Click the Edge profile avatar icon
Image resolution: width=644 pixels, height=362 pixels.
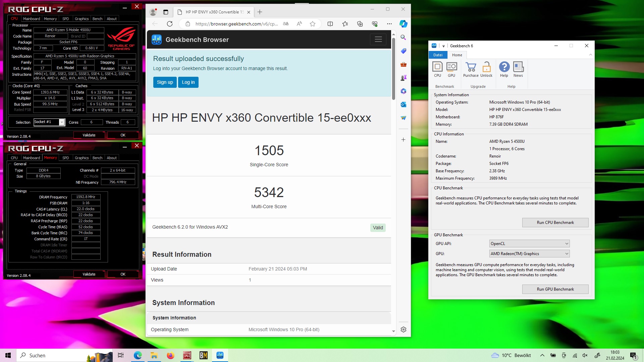153,12
